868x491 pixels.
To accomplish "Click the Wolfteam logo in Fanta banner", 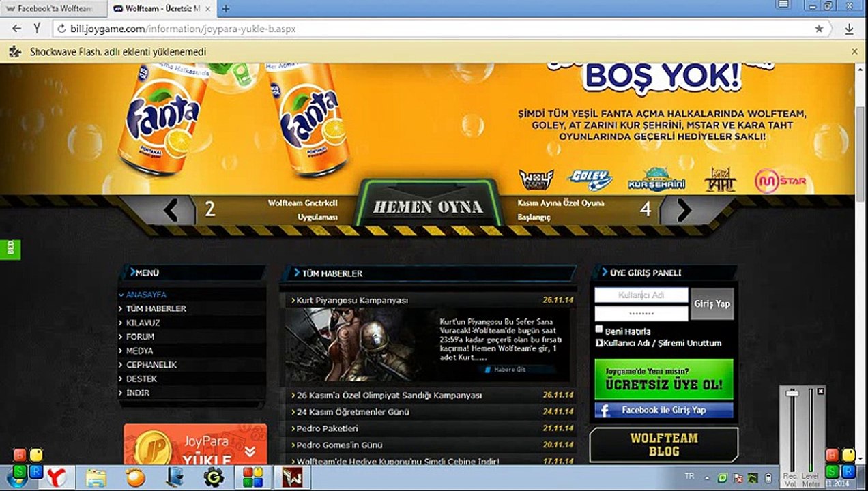I will pos(536,180).
